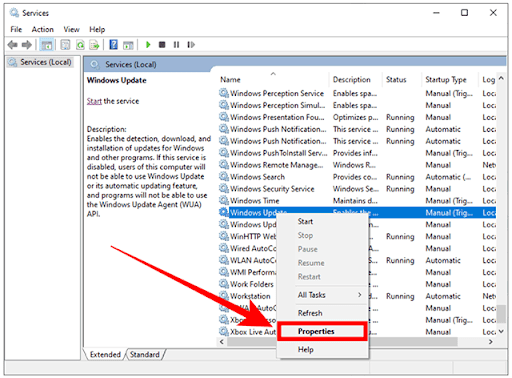This screenshot has height=378, width=512.
Task: Click the vertical scrollbar up arrow
Action: pyautogui.click(x=501, y=78)
